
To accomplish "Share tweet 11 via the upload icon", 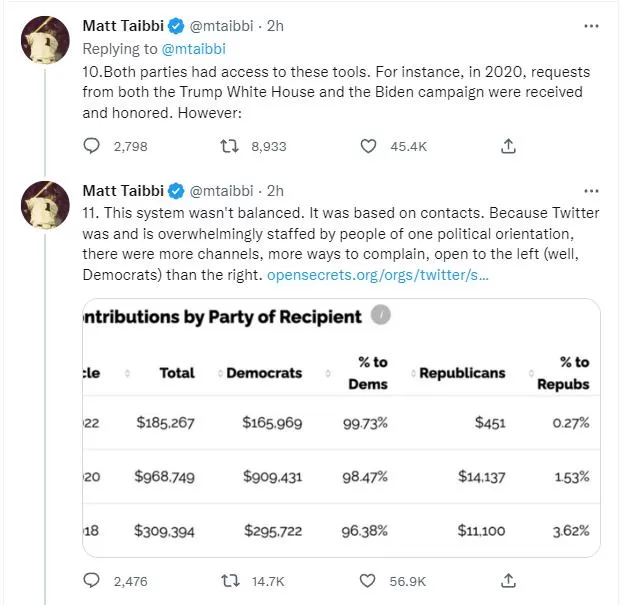I will [x=508, y=581].
